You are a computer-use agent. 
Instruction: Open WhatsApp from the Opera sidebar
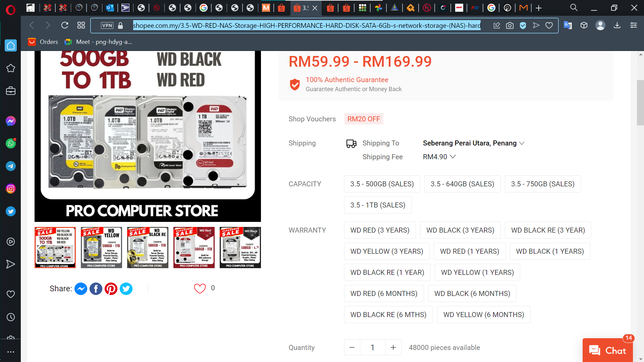click(x=11, y=143)
